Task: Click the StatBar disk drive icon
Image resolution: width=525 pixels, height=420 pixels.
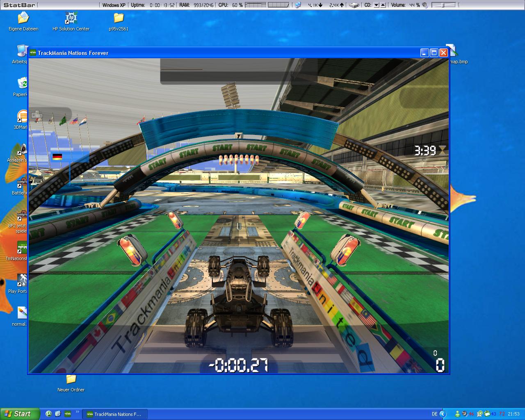Action: tap(355, 5)
